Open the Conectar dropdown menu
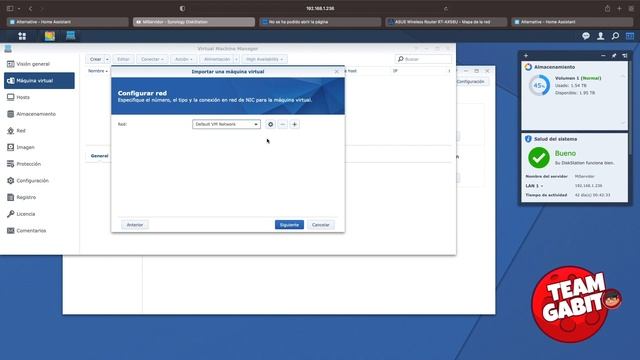Viewport: 640px width, 360px height. [152, 59]
